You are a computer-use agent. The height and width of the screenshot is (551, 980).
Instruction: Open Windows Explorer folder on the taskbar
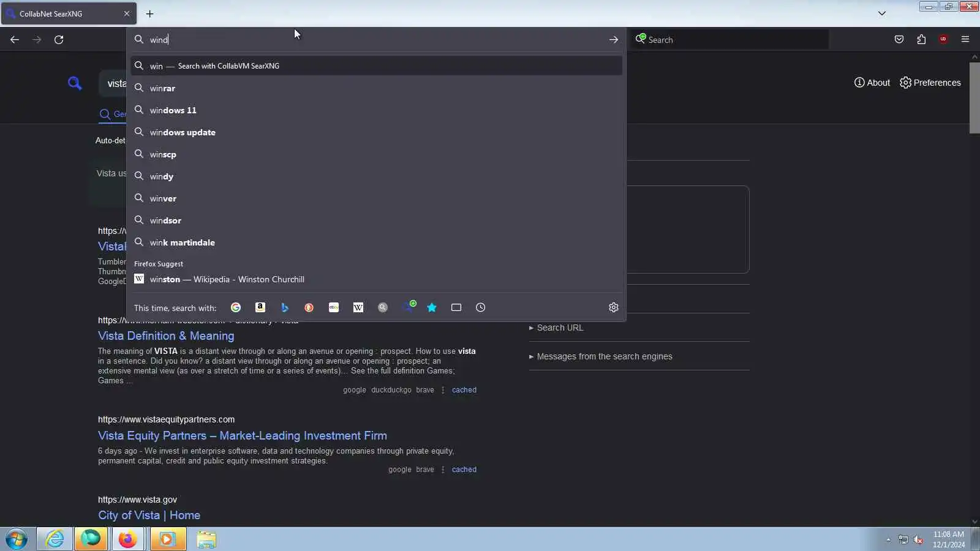(x=206, y=539)
